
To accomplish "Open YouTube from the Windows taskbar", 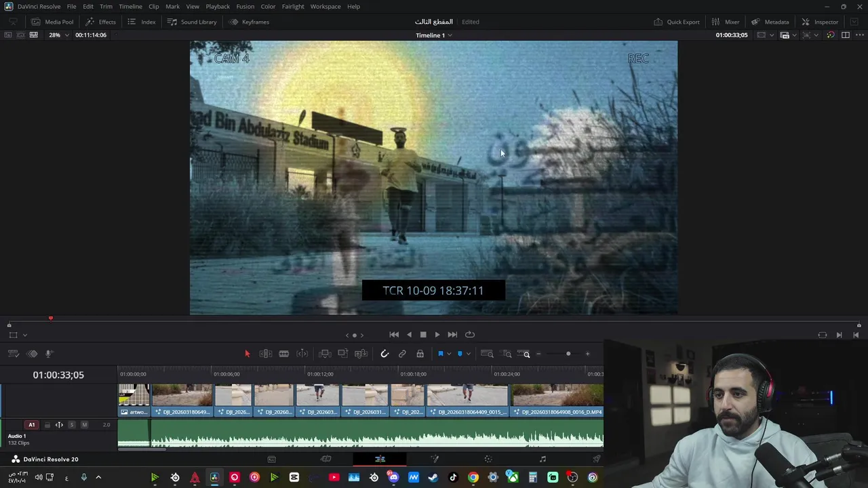I will (x=334, y=477).
